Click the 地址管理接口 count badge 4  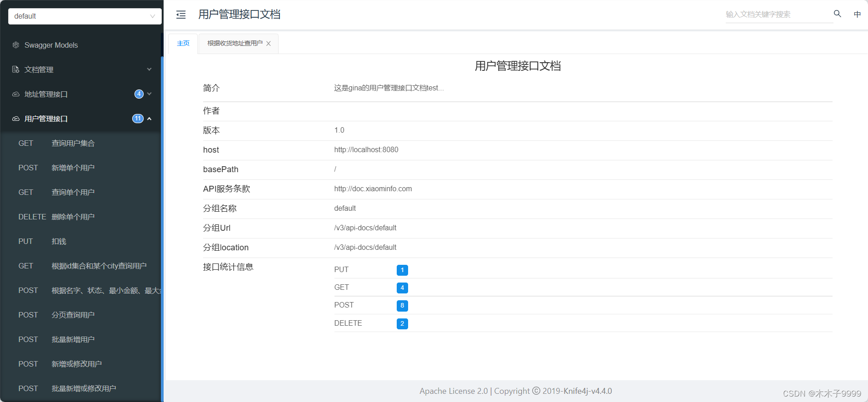tap(139, 94)
